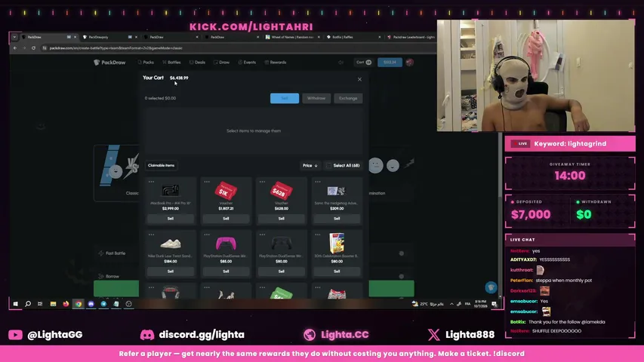Viewport: 644px width, 362px height.
Task: Open the browser tab search dropdown
Action: (14, 37)
